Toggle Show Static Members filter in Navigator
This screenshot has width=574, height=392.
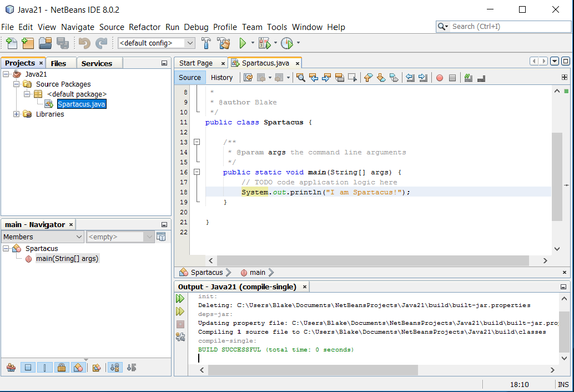coord(46,368)
